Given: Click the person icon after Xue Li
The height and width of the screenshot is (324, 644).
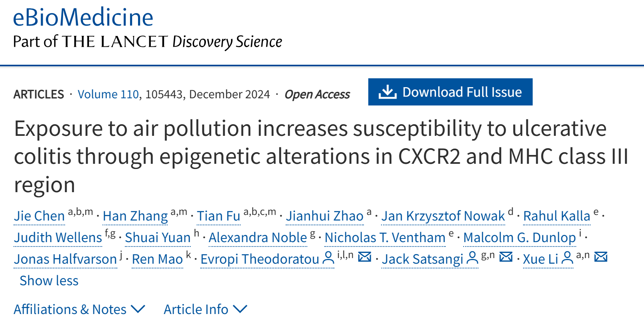Looking at the screenshot, I should [x=567, y=258].
